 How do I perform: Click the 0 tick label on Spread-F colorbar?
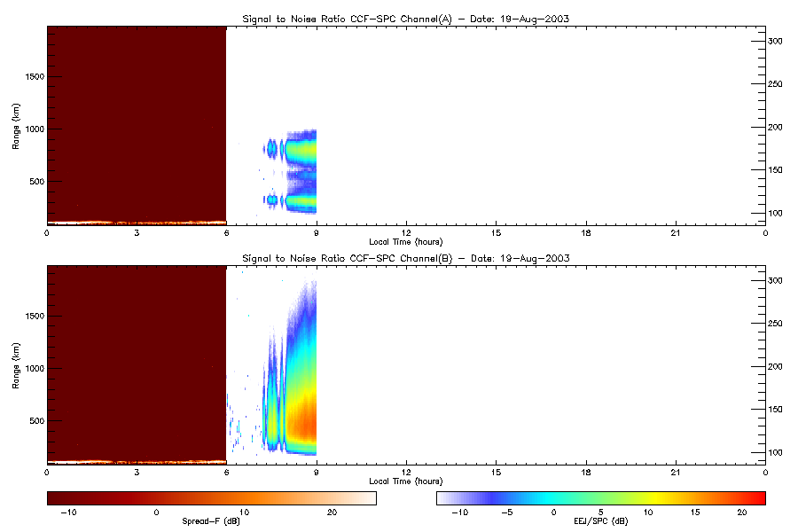pos(157,512)
